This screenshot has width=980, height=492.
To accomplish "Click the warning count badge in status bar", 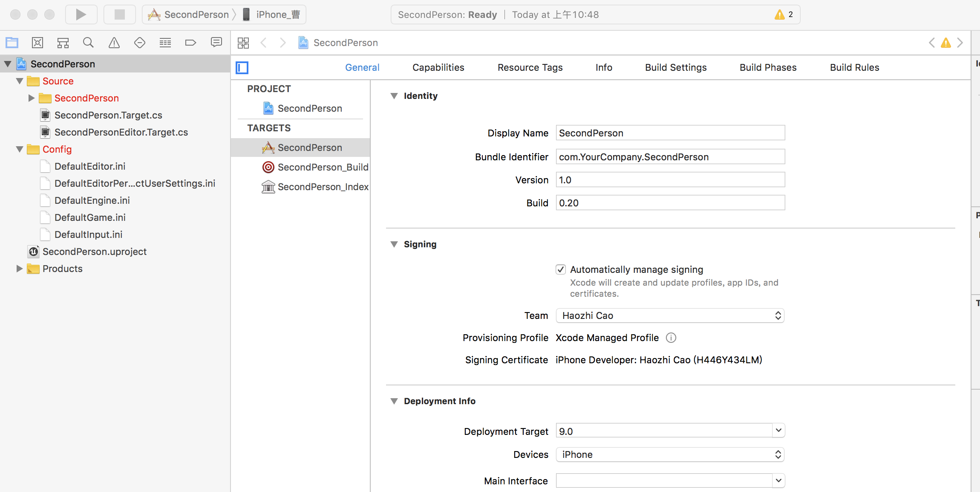I will pyautogui.click(x=784, y=14).
